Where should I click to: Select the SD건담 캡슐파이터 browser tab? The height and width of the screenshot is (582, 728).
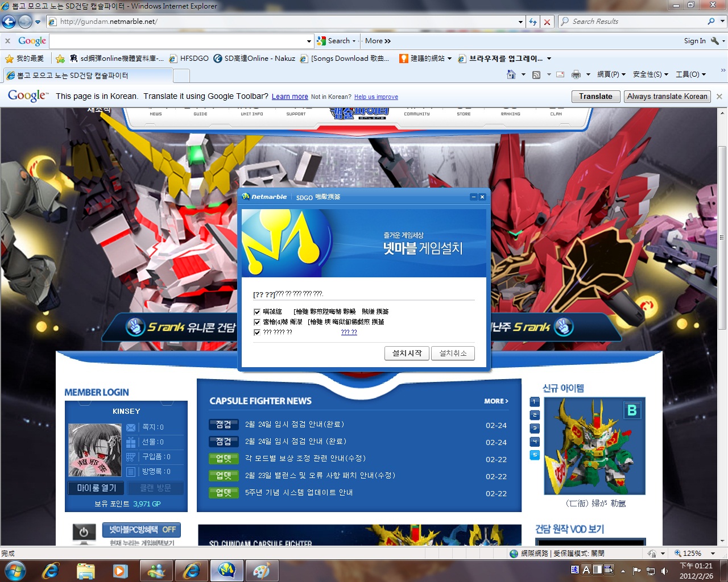pyautogui.click(x=88, y=76)
